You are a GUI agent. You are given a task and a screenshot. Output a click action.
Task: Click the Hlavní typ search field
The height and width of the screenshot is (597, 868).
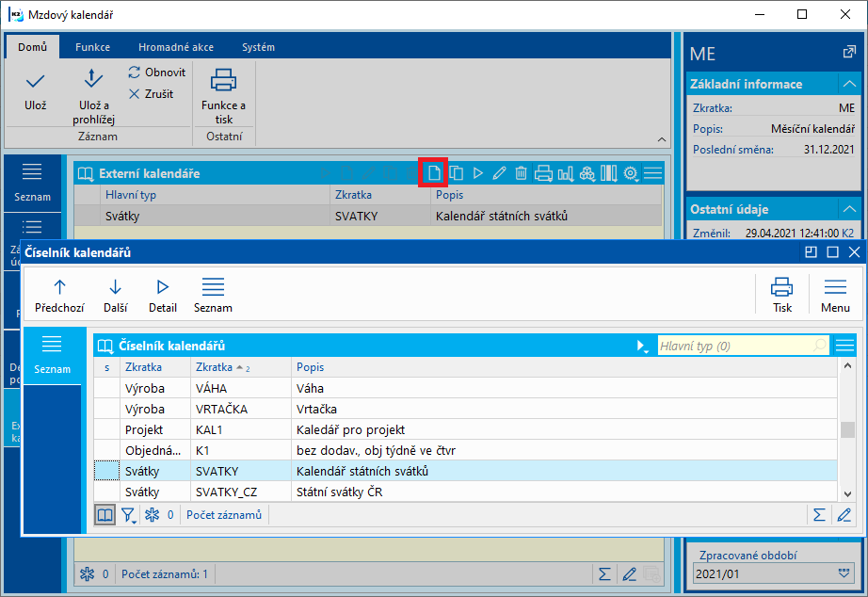pyautogui.click(x=743, y=347)
